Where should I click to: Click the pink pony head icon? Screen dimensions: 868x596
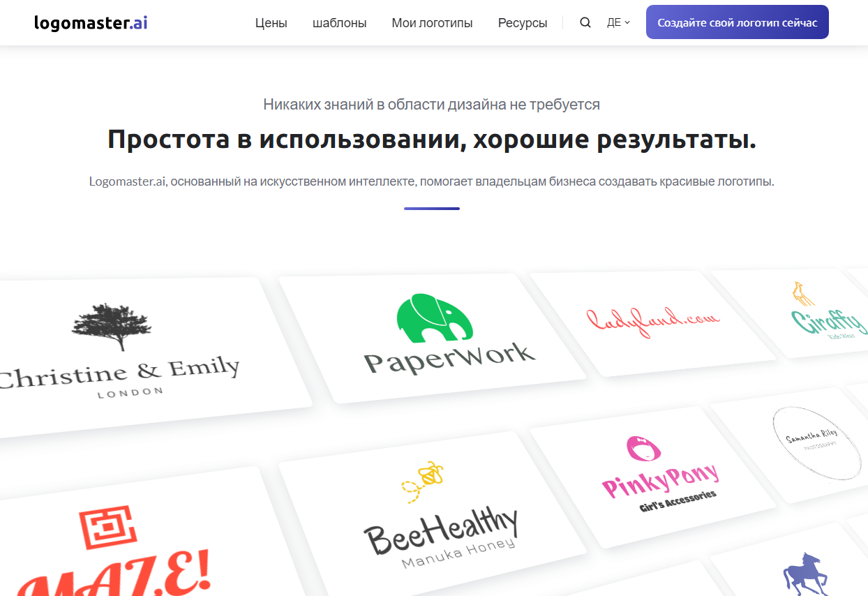645,449
